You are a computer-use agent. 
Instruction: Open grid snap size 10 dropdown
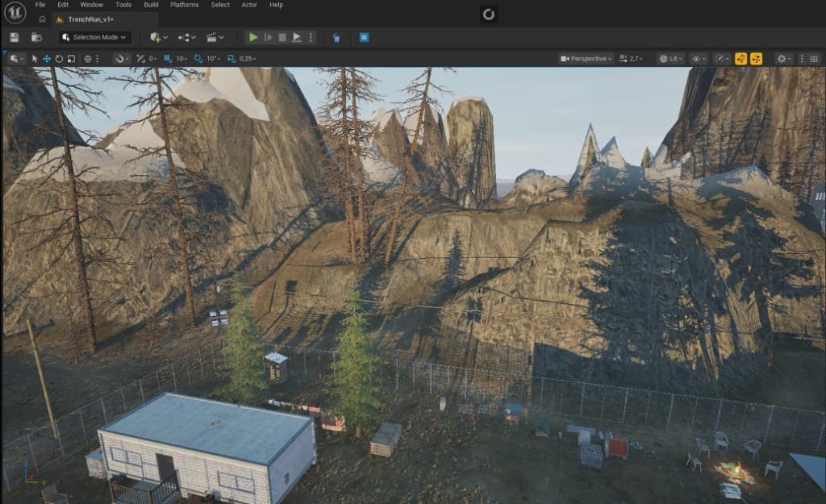tap(181, 58)
